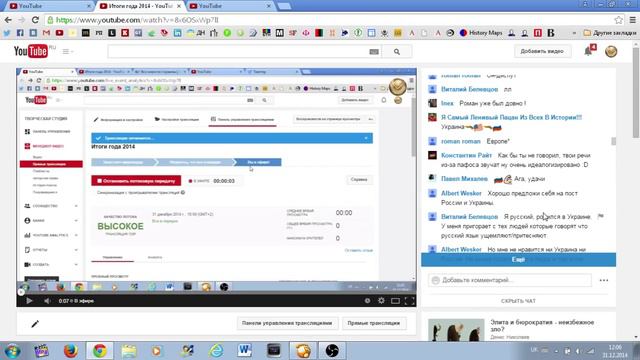640x360 pixels.
Task: Click the Ещё bar in chat
Action: pyautogui.click(x=518, y=260)
